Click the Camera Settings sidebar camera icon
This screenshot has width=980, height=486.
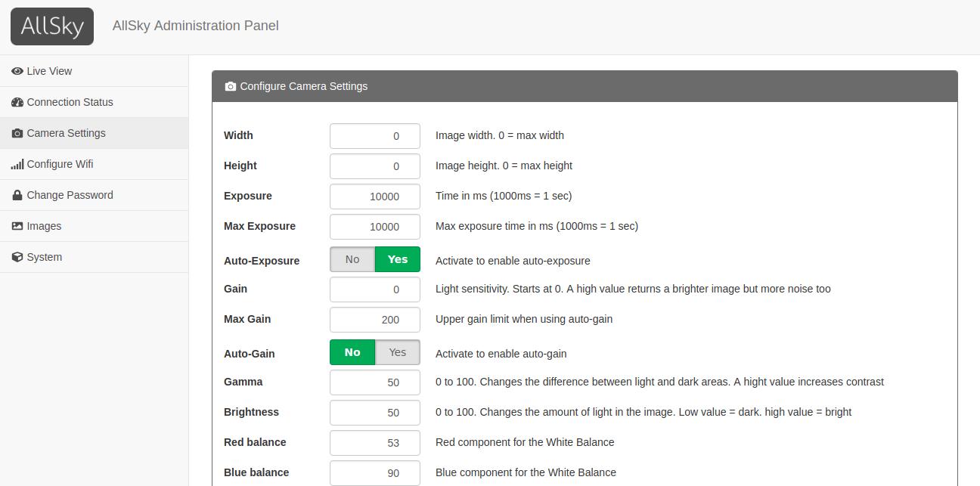click(x=17, y=133)
